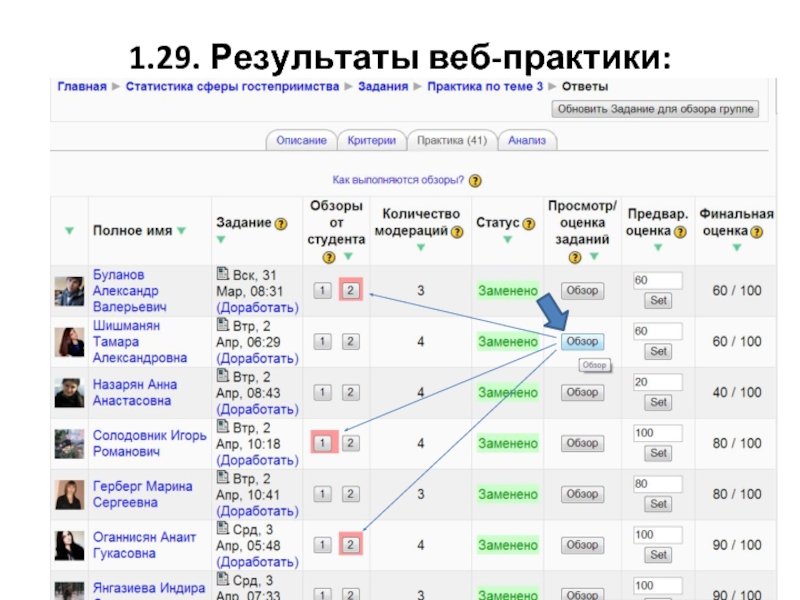Switch to the Описание tab
800x600 pixels.
(301, 141)
